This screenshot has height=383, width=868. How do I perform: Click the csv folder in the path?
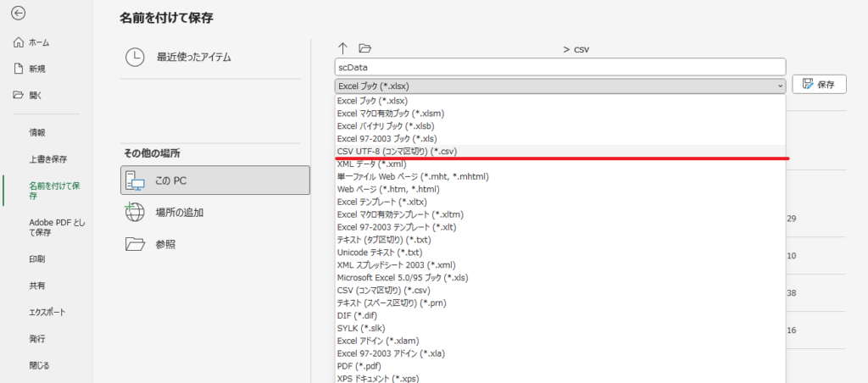click(581, 49)
